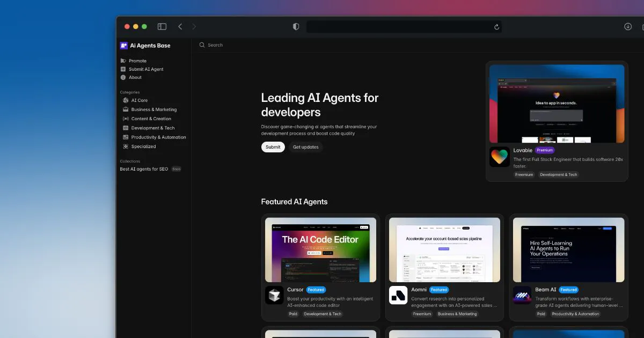Click the Ai Agents Base site title
Viewport: 644px width, 338px height.
(x=150, y=46)
